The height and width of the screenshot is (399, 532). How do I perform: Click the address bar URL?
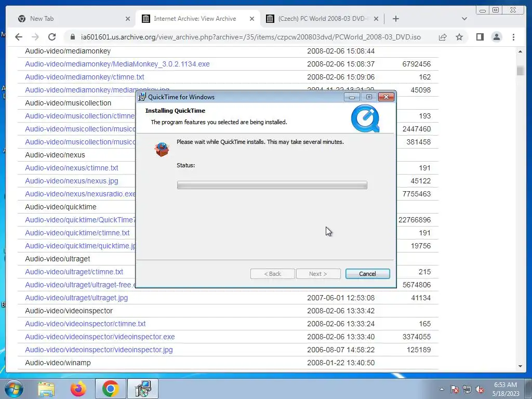(x=251, y=37)
